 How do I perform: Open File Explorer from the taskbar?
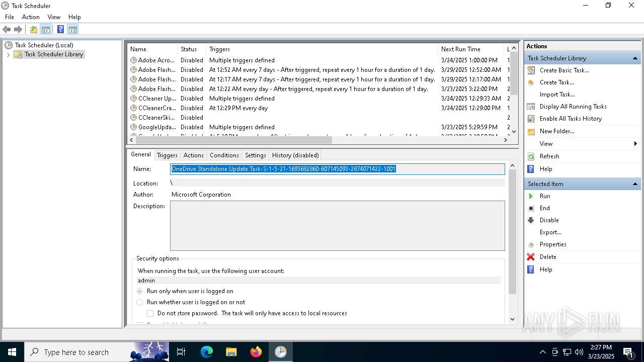(231, 352)
